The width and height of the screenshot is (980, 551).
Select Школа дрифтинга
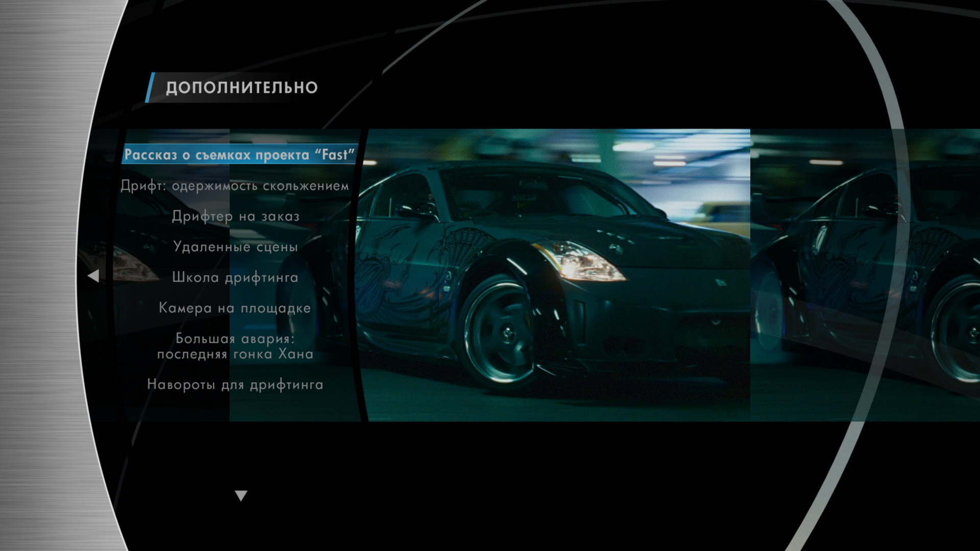235,278
